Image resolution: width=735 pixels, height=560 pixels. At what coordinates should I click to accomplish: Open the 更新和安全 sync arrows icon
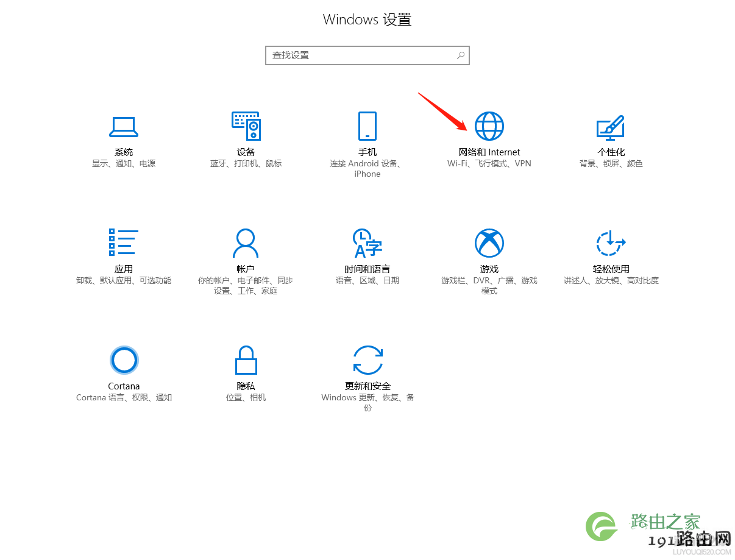click(367, 360)
